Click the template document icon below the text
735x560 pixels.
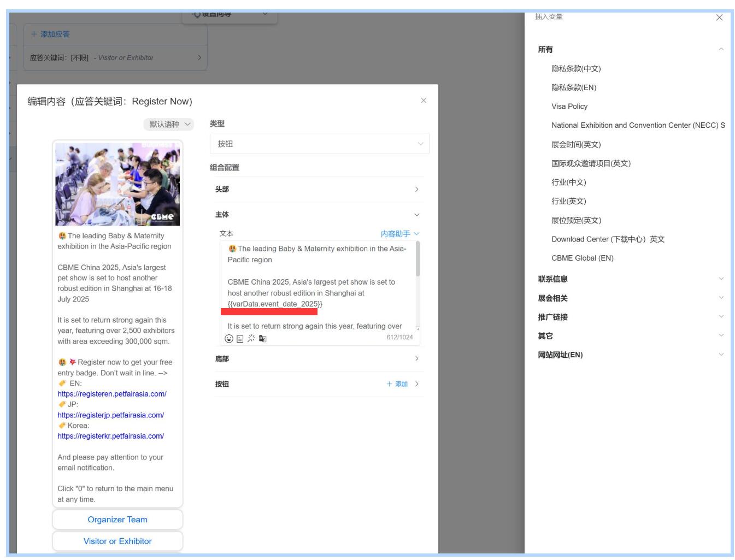click(240, 339)
